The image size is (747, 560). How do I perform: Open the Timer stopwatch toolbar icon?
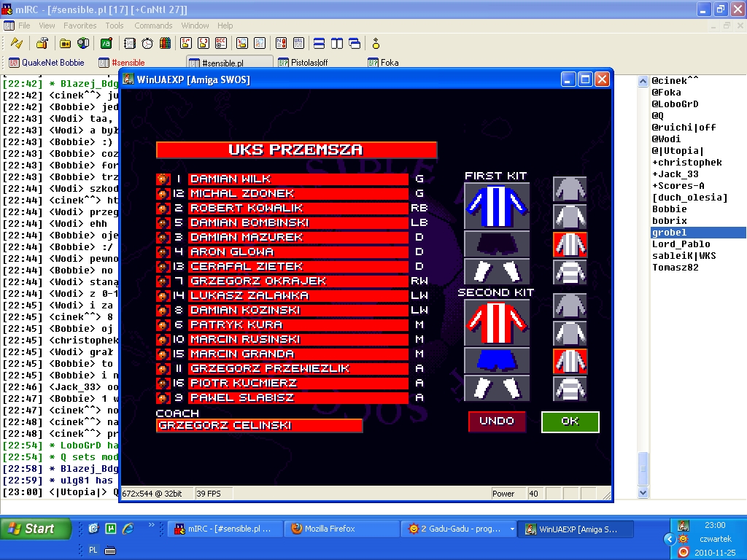click(147, 44)
